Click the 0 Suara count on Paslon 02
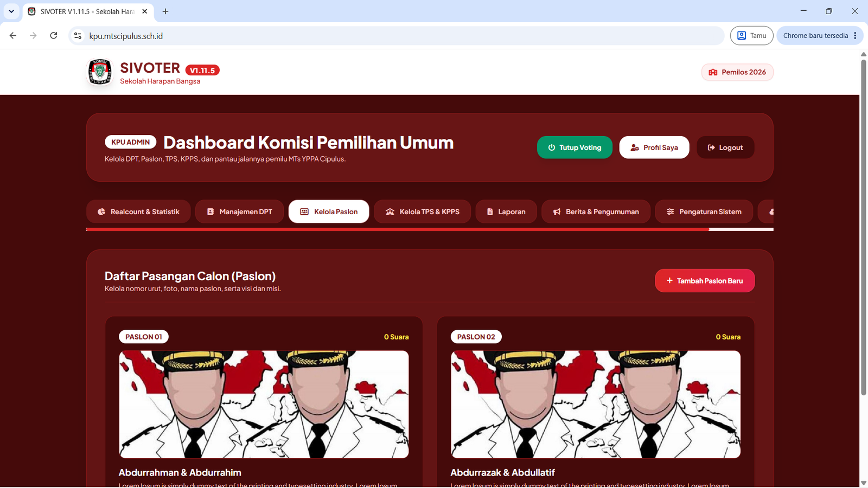The height and width of the screenshot is (488, 868). tap(728, 337)
